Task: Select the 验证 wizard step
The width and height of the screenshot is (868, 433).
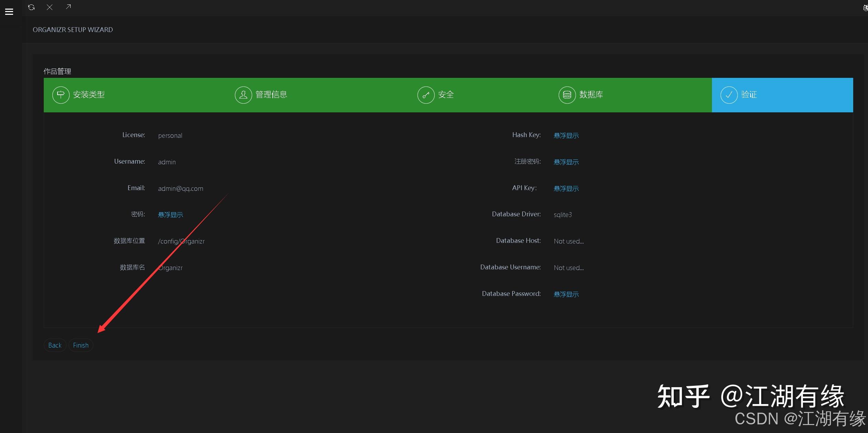Action: pos(749,95)
